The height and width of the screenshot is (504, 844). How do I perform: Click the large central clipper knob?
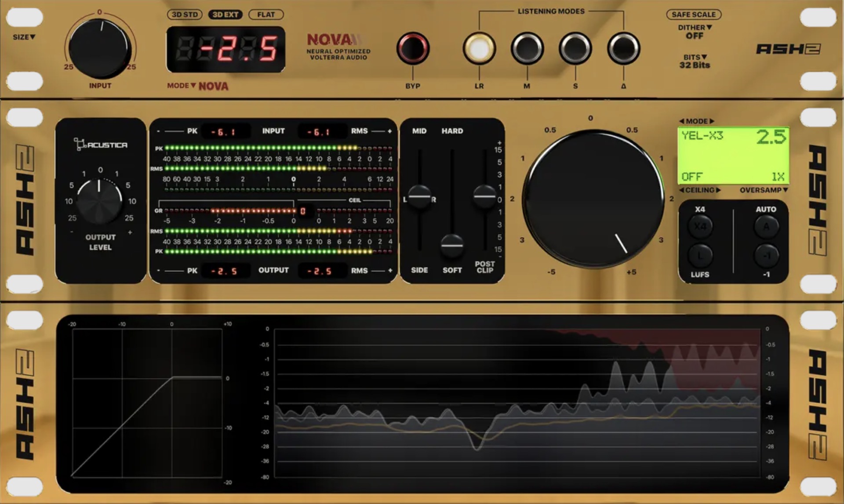coord(594,199)
